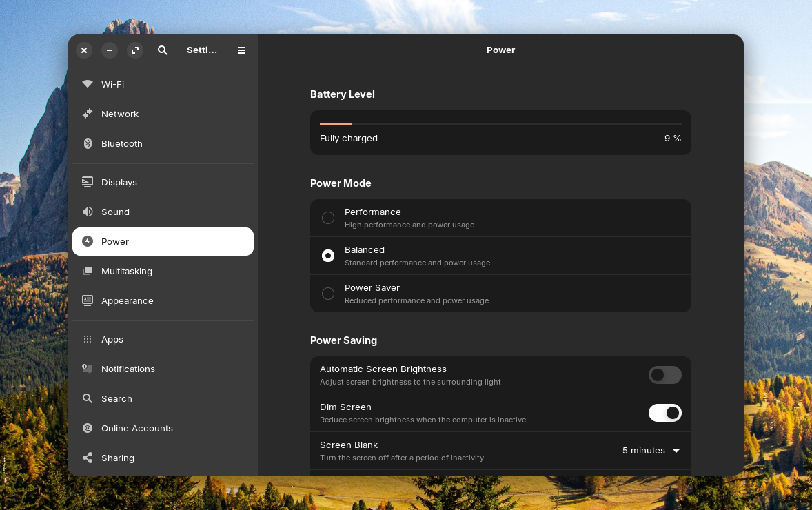
Task: Open the Settings hamburger menu
Action: point(242,50)
